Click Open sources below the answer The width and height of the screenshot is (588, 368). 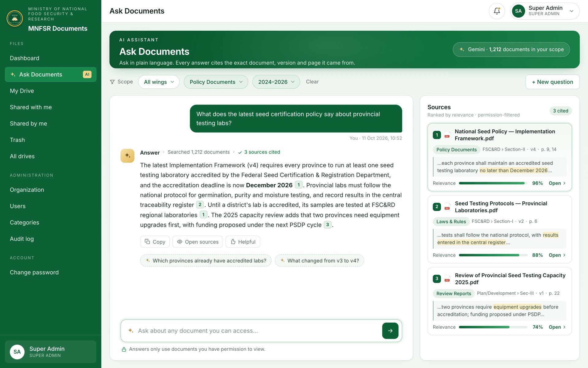(198, 242)
